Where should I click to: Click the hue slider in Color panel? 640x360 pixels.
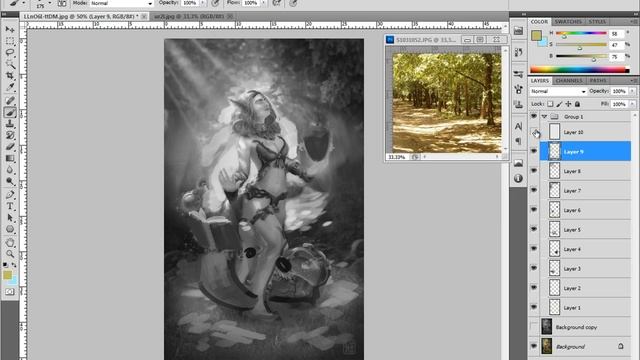[581, 33]
